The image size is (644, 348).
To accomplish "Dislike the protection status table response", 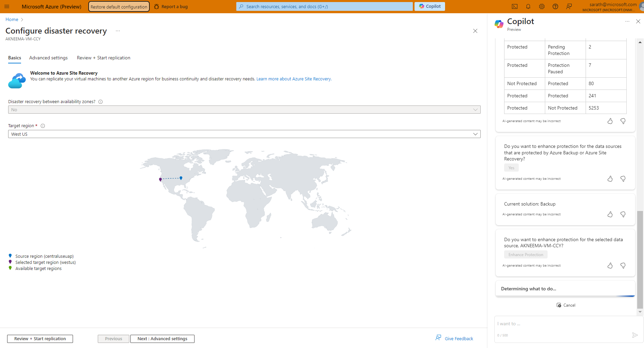I will (x=623, y=121).
